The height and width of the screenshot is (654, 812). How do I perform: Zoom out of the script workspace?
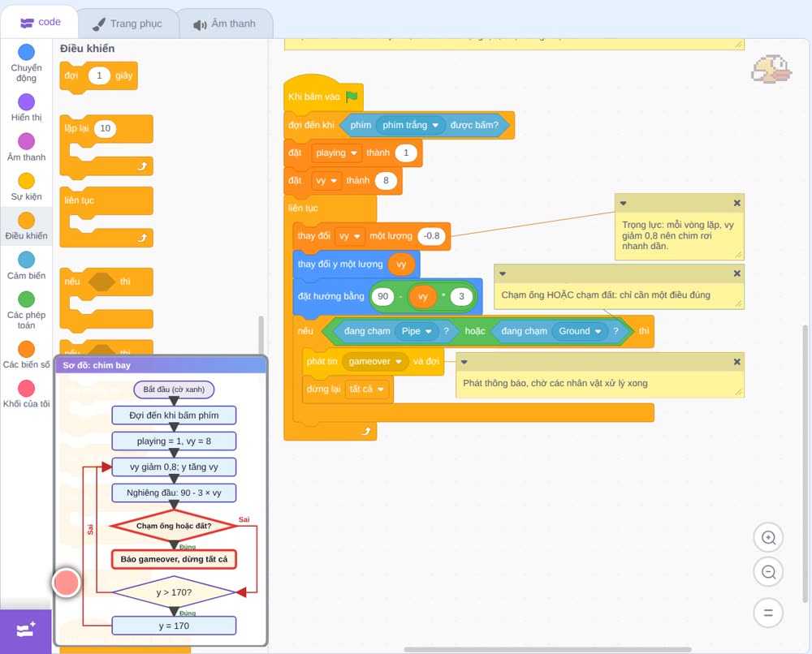coord(768,572)
